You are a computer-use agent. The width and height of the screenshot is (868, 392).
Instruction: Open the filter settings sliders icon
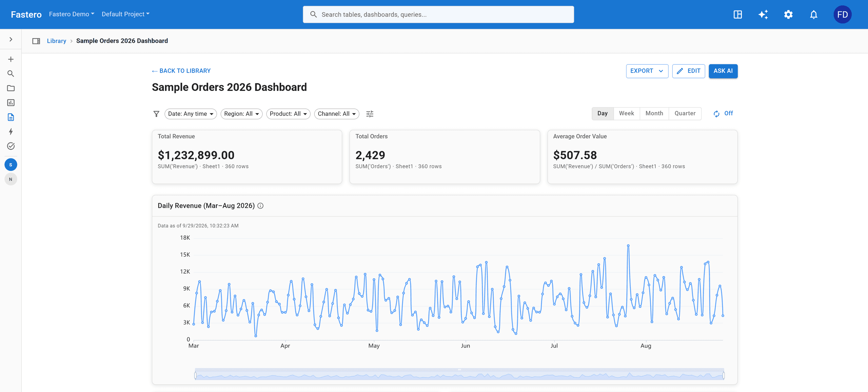[370, 114]
